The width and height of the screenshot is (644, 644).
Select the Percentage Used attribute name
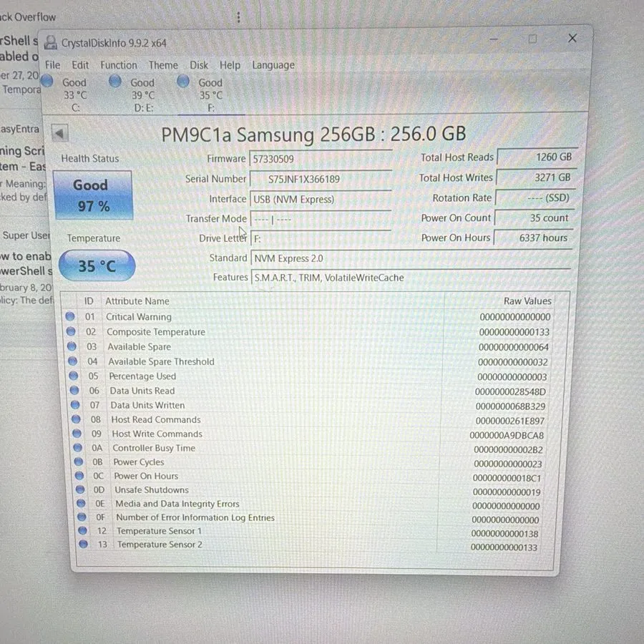[142, 376]
